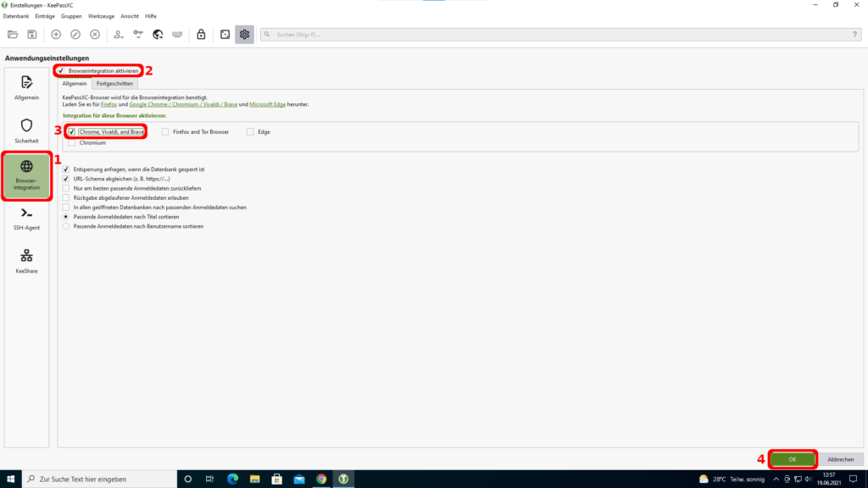
Task: Open Google Chrome from taskbar
Action: (x=321, y=480)
